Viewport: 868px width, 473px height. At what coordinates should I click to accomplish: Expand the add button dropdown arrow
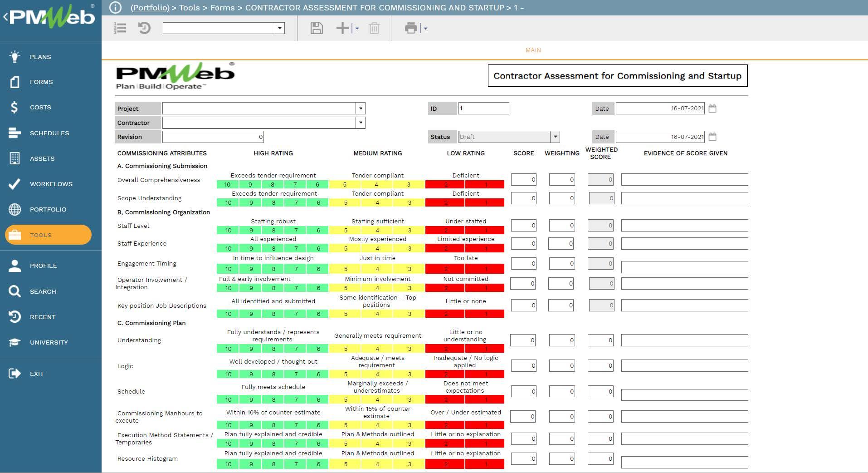tap(357, 29)
